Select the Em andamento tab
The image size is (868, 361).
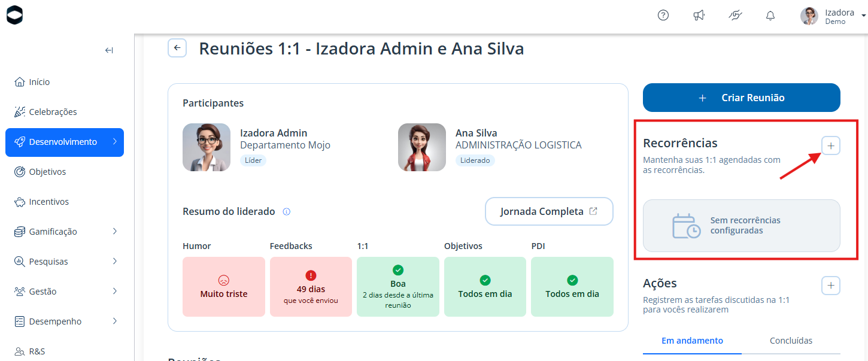coord(692,341)
